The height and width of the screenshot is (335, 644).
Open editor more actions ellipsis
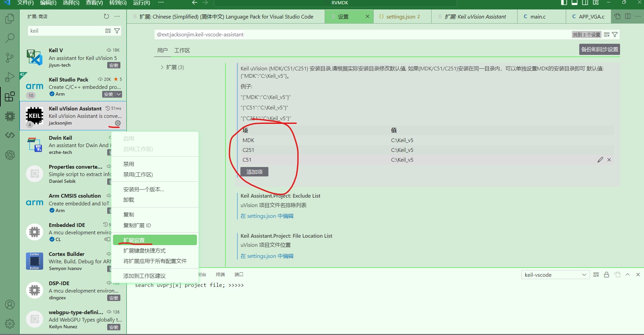638,16
